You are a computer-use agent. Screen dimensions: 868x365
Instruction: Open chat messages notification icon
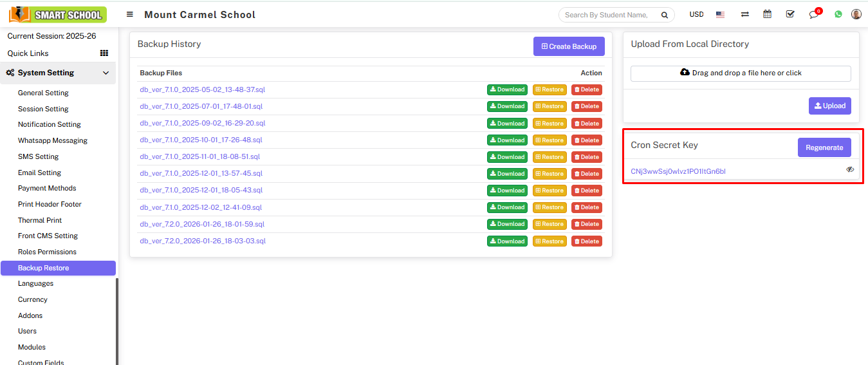point(814,14)
